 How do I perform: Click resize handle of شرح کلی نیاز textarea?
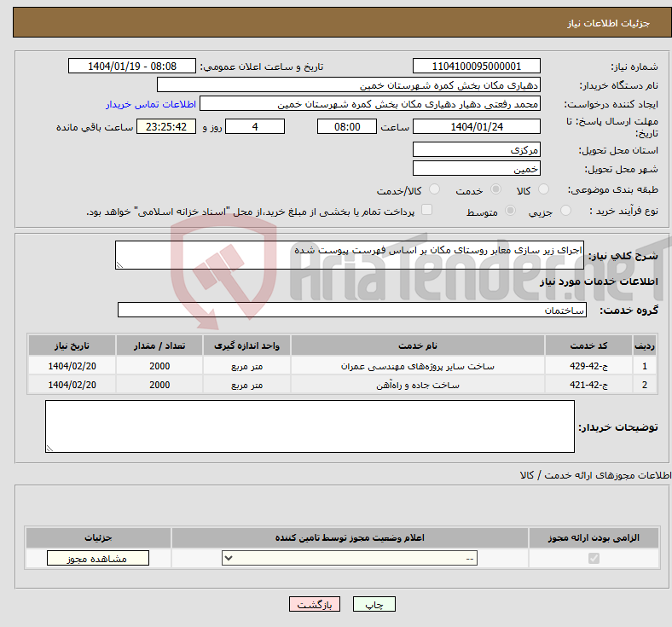tap(119, 265)
